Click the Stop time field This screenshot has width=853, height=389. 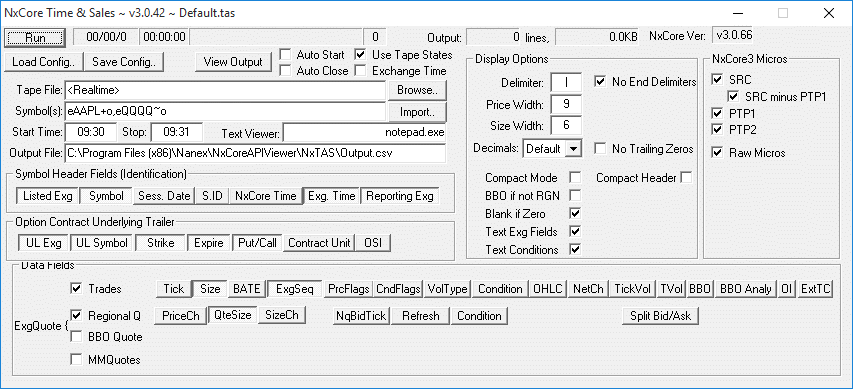177,132
